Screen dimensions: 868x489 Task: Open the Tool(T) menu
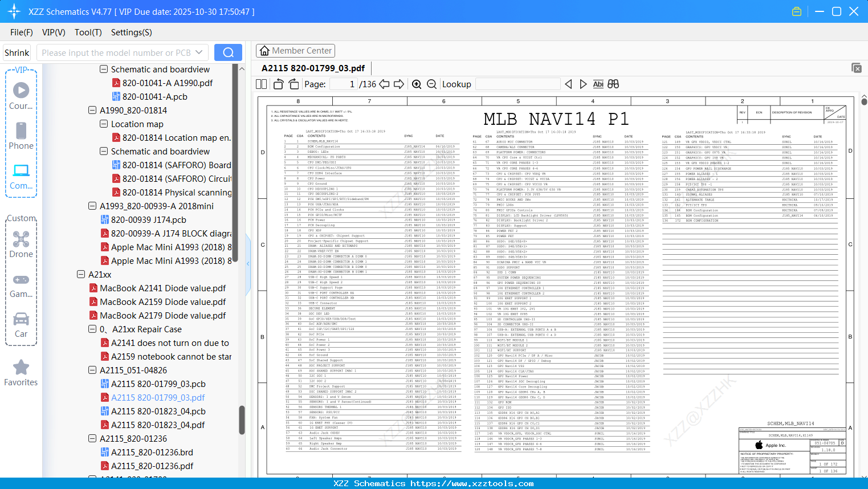88,32
